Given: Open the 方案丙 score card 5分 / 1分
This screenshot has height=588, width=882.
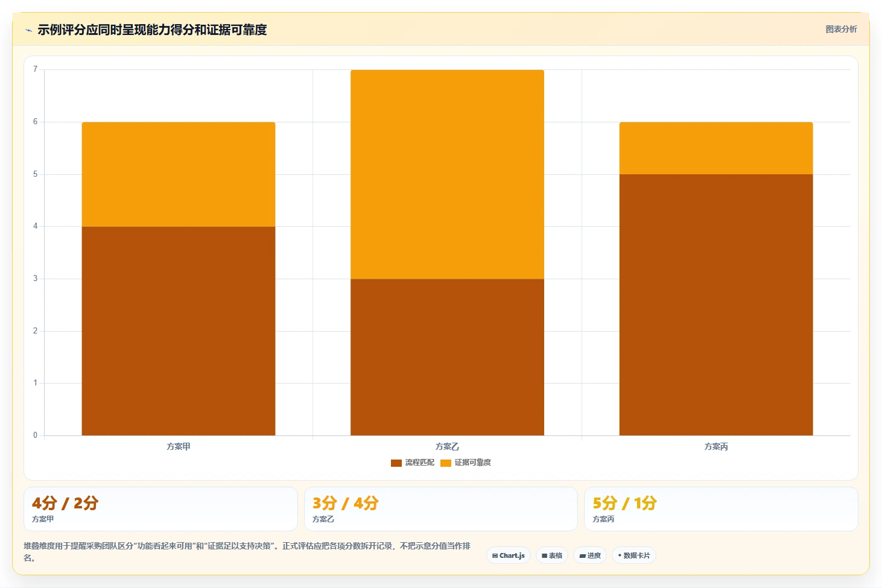Looking at the screenshot, I should click(721, 509).
